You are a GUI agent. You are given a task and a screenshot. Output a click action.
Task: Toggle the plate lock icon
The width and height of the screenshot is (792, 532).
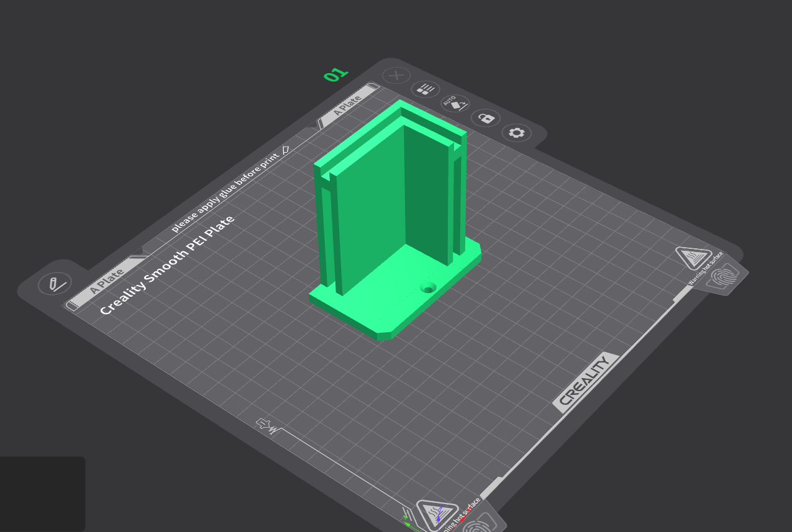pos(486,118)
